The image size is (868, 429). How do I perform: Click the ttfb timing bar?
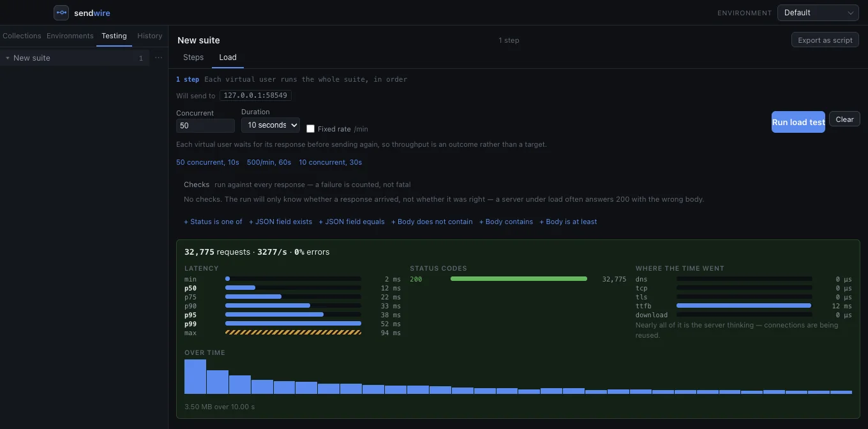pyautogui.click(x=744, y=306)
